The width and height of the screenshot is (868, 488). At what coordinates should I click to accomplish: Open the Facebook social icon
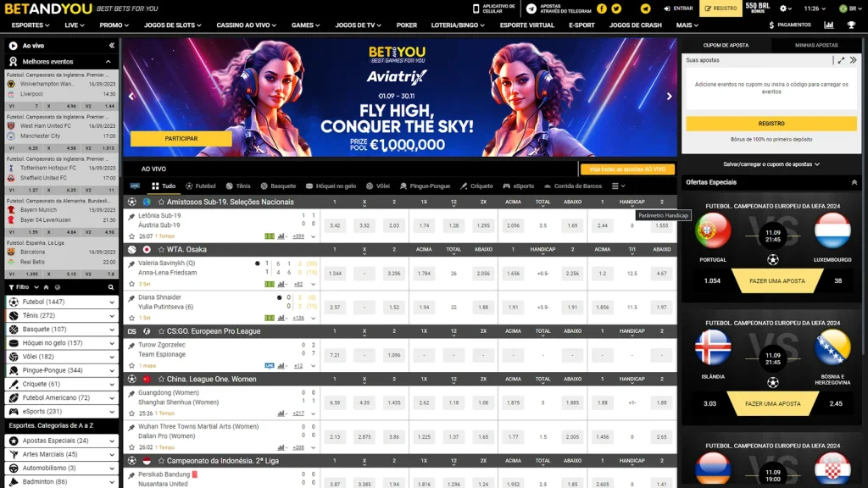tap(602, 8)
